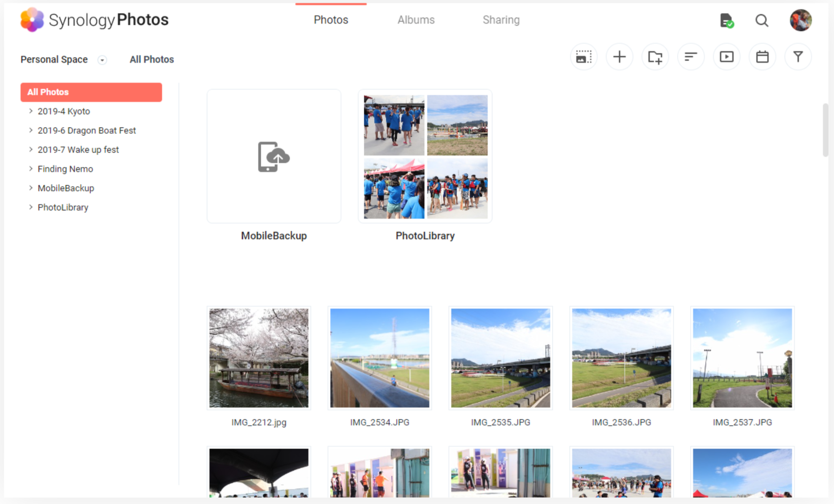Open the task status document icon

pyautogui.click(x=726, y=20)
